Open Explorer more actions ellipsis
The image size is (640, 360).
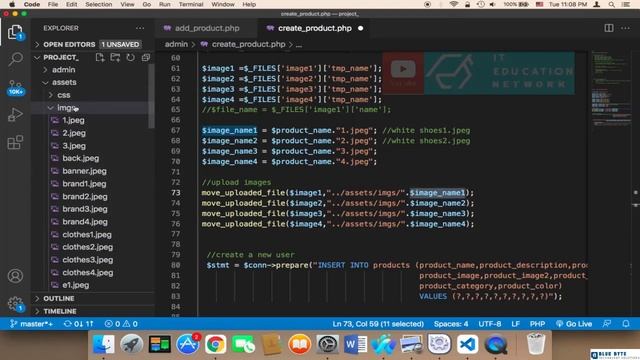click(x=140, y=28)
